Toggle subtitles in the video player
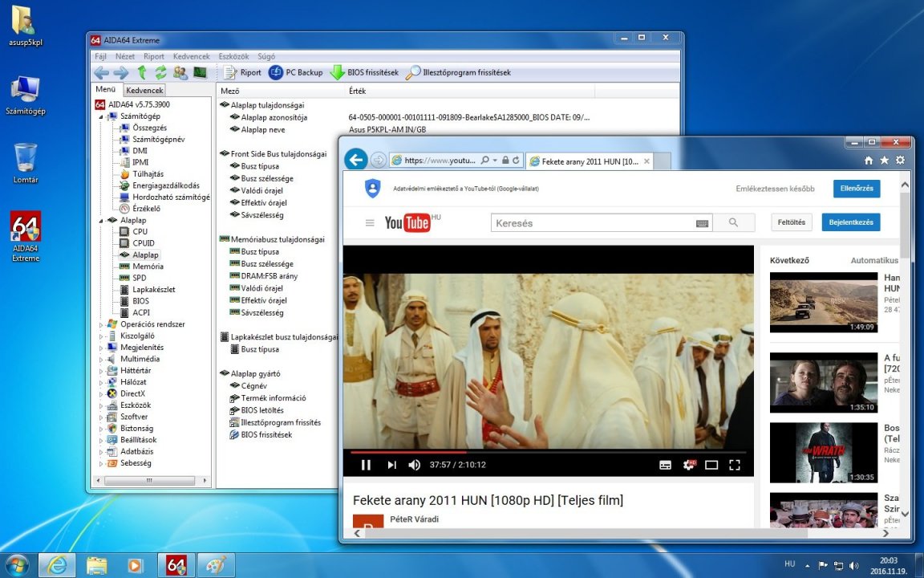Image resolution: width=924 pixels, height=578 pixels. [665, 465]
